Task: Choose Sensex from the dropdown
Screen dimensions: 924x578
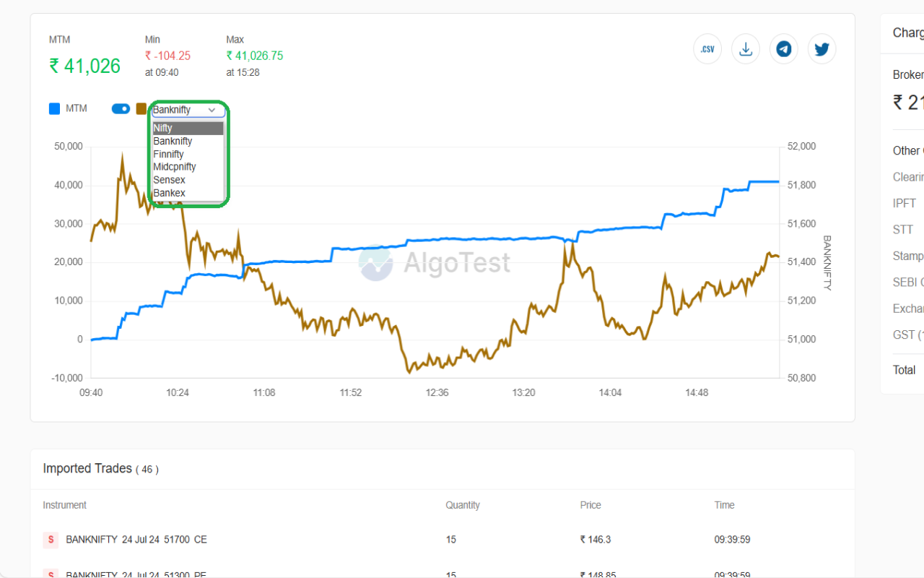Action: coord(188,180)
